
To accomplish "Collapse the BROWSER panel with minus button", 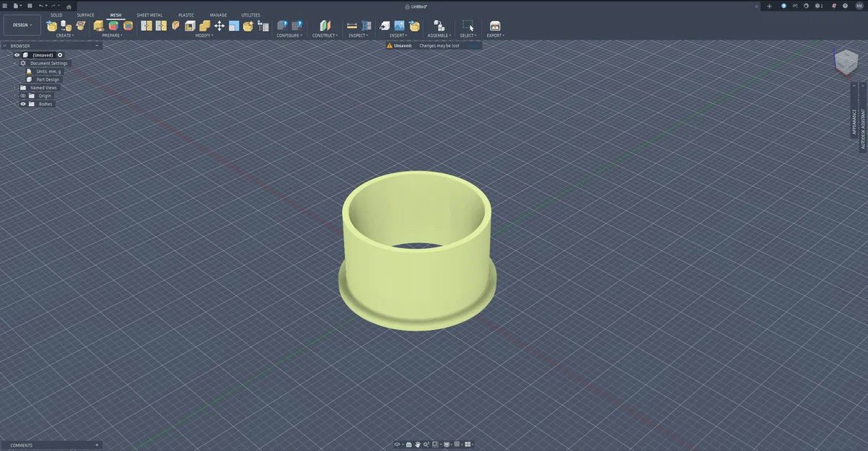I will point(97,46).
